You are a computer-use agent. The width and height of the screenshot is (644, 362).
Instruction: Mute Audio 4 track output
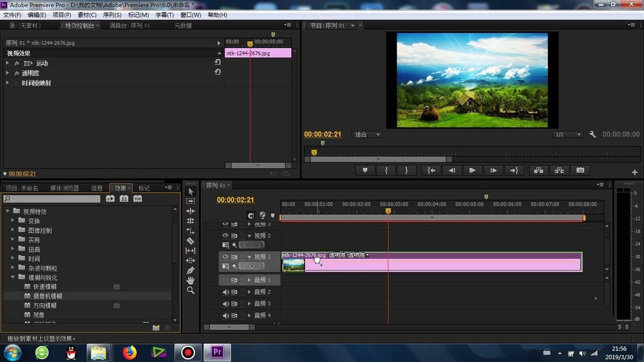225,316
